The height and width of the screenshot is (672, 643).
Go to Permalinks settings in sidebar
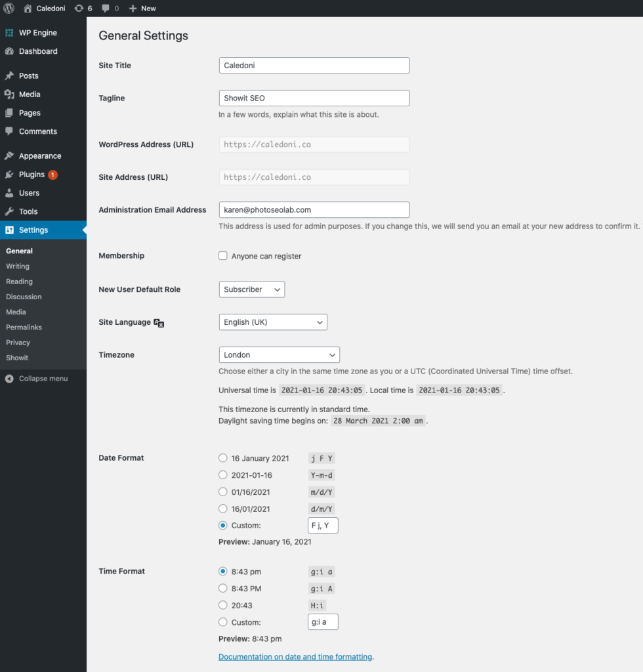[24, 327]
